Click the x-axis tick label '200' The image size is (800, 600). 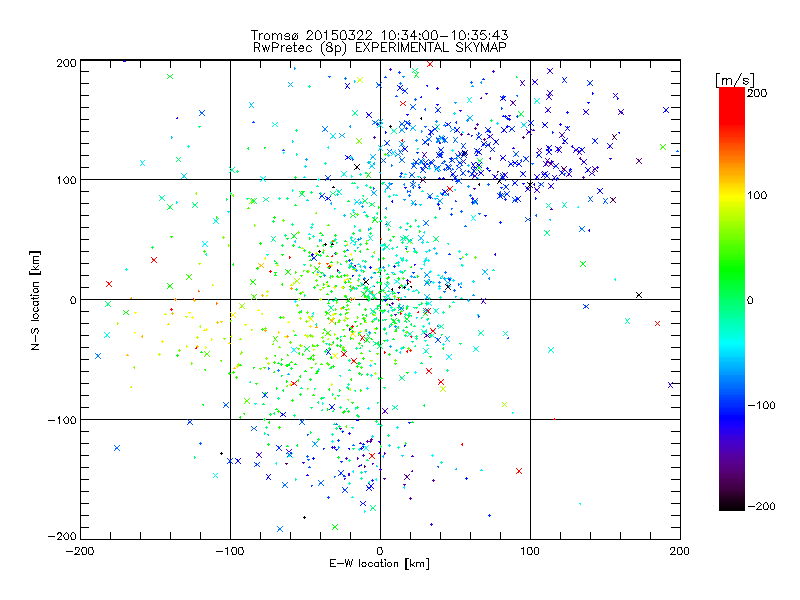click(680, 551)
